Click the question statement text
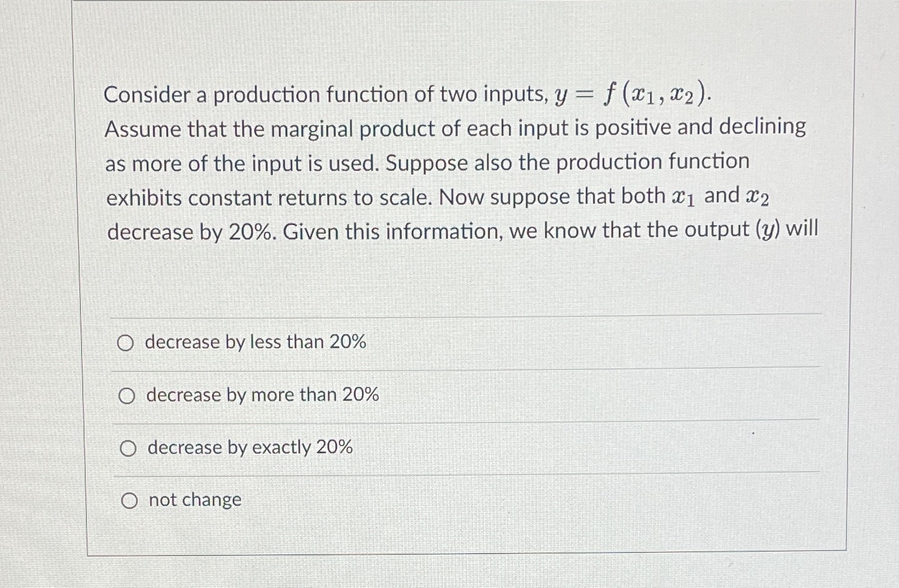Image resolution: width=899 pixels, height=588 pixels. 423,163
